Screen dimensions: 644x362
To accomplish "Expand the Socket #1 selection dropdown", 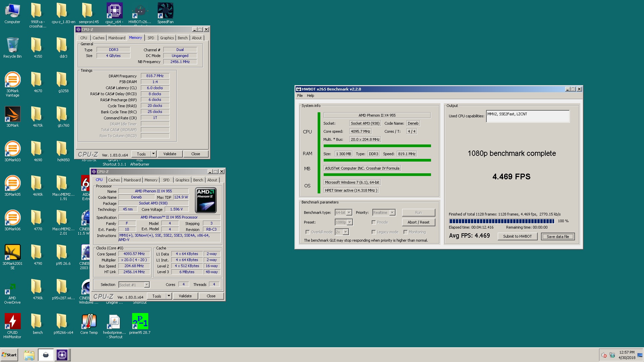I will pos(147,285).
